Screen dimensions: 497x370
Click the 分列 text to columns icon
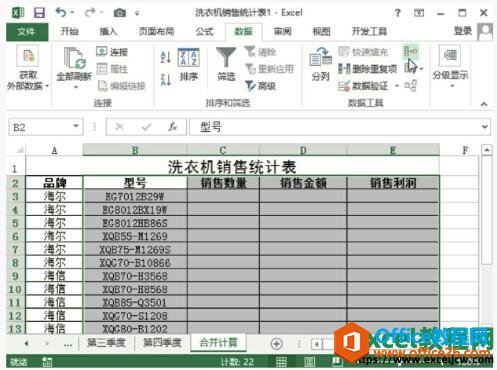(320, 64)
